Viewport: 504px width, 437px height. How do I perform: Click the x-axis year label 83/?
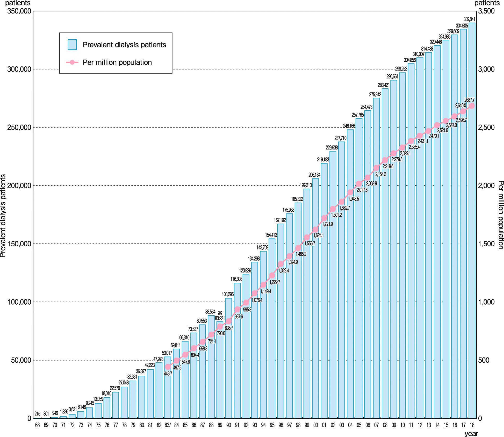pos(168,425)
